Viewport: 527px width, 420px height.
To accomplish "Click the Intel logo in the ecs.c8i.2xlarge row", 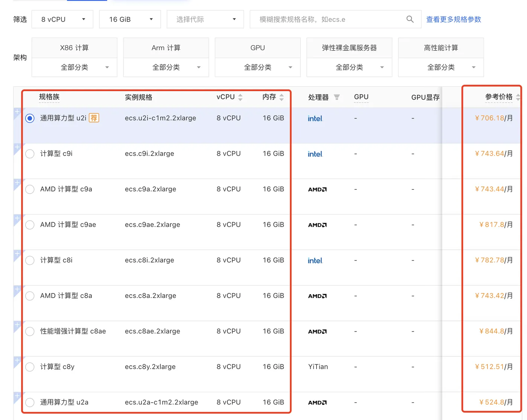I will (x=315, y=260).
